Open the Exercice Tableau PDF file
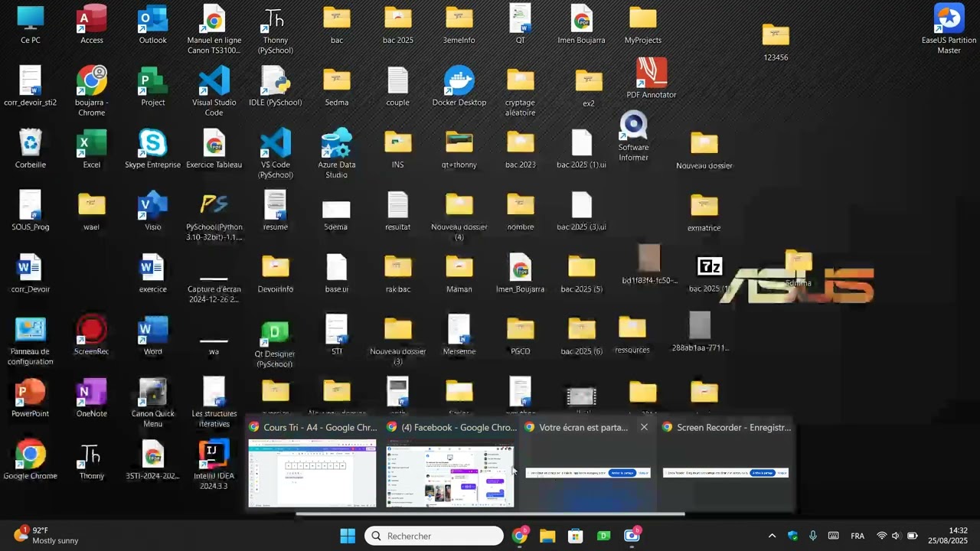Viewport: 980px width, 551px height. coord(214,148)
